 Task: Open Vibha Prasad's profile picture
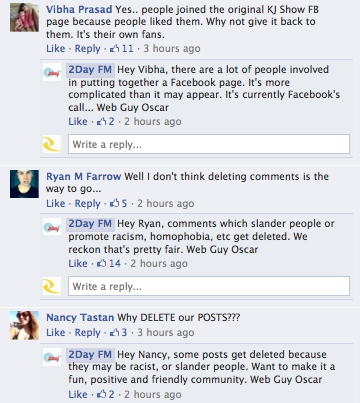click(x=24, y=17)
